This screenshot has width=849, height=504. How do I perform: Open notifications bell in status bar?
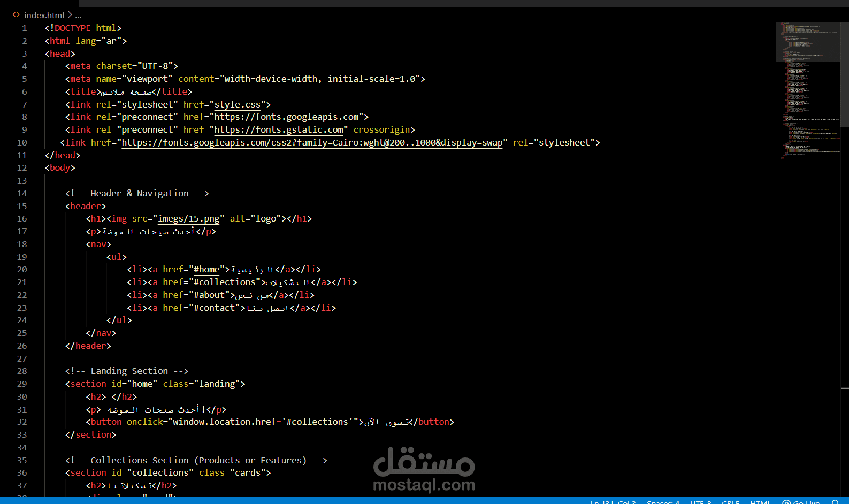pyautogui.click(x=835, y=502)
